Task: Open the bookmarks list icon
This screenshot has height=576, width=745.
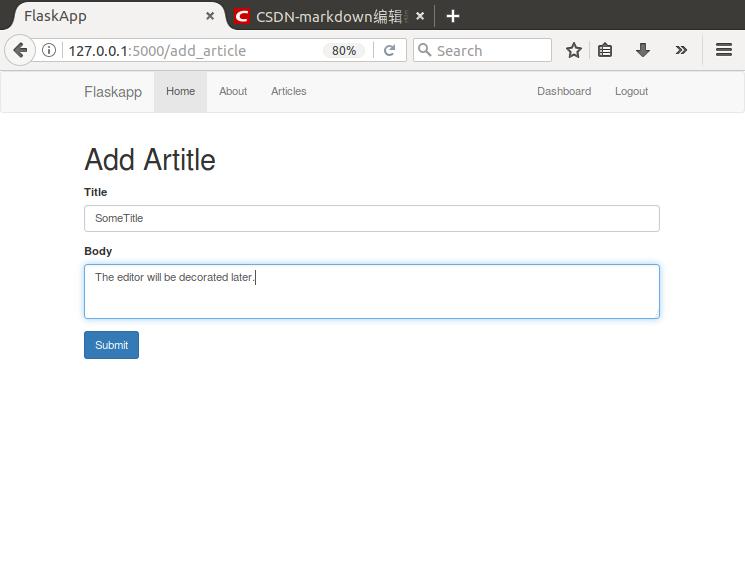Action: click(604, 50)
